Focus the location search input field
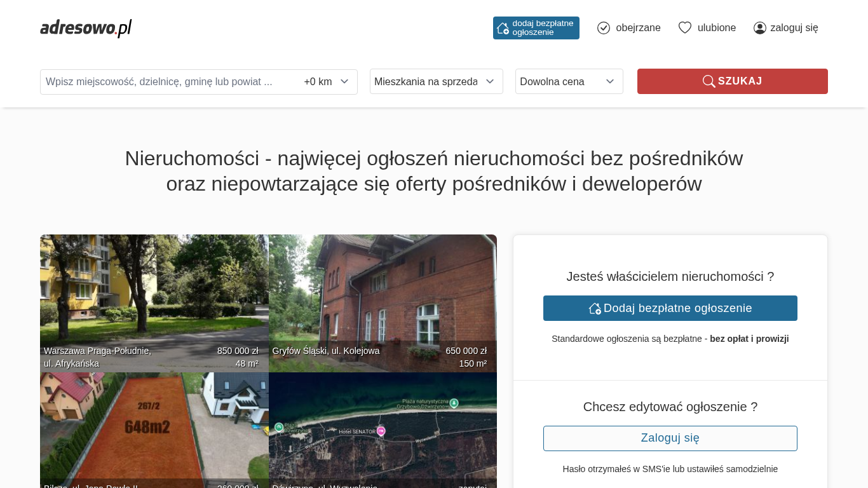Screen dimensions: 868x488 click(x=168, y=82)
